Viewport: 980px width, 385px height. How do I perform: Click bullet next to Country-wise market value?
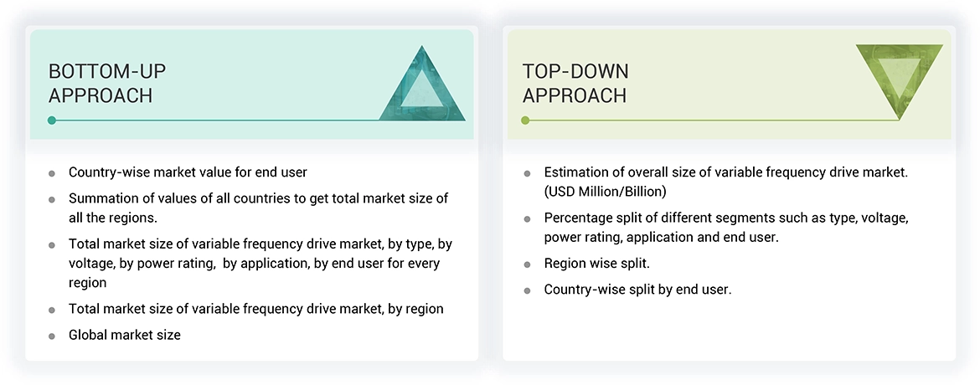click(x=52, y=173)
